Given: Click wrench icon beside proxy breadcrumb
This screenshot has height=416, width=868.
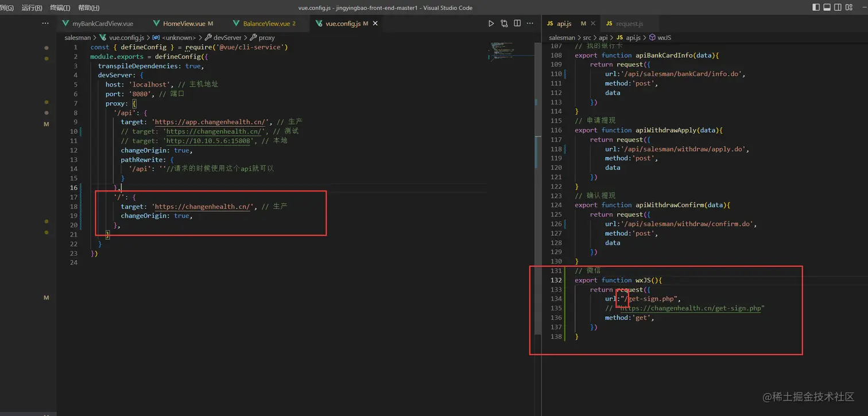Looking at the screenshot, I should (x=254, y=37).
